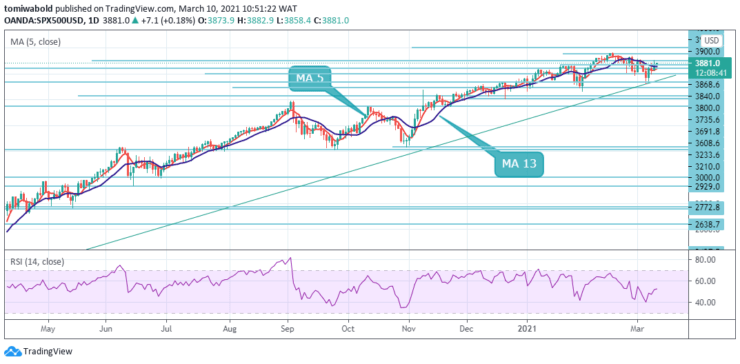The width and height of the screenshot is (740, 364).
Task: Click the 2929.0 price level label
Action: [x=708, y=187]
